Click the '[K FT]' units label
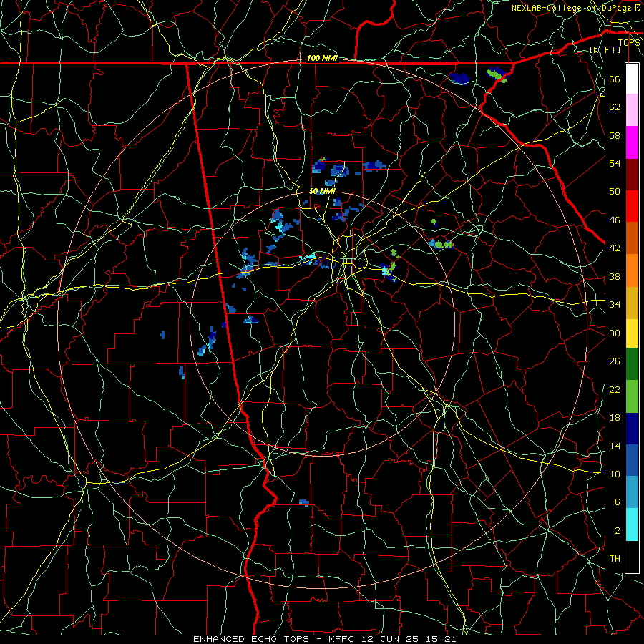 pos(605,49)
